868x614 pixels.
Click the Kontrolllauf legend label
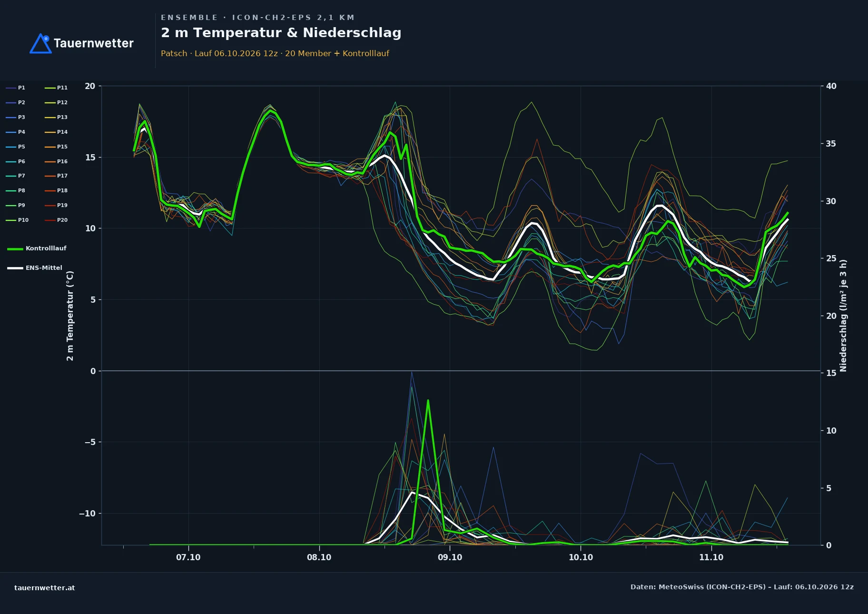pos(46,248)
